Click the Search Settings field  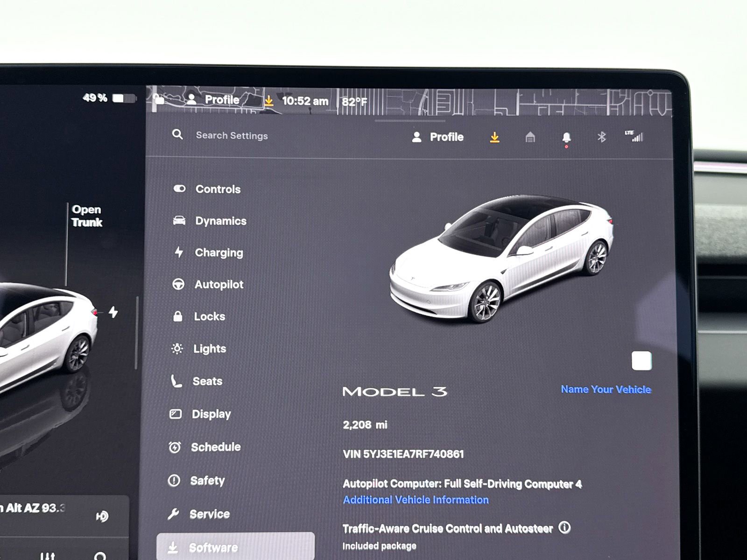pos(232,135)
